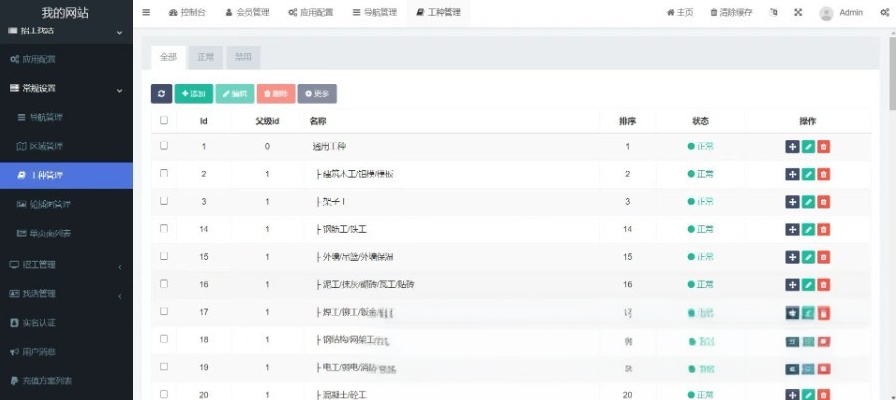Switch to the 控制台 tab
The image size is (896, 400).
[x=187, y=13]
